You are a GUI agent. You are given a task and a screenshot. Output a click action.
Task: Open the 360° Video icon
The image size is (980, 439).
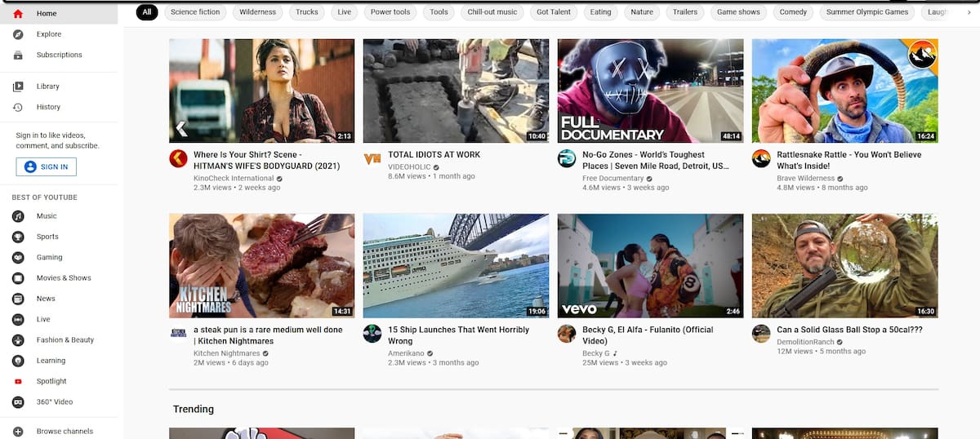[18, 401]
